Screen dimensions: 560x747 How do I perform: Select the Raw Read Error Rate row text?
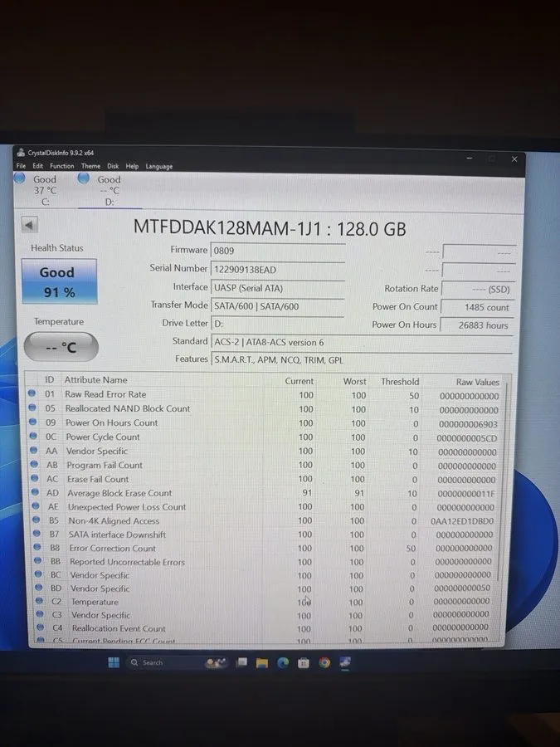[105, 394]
